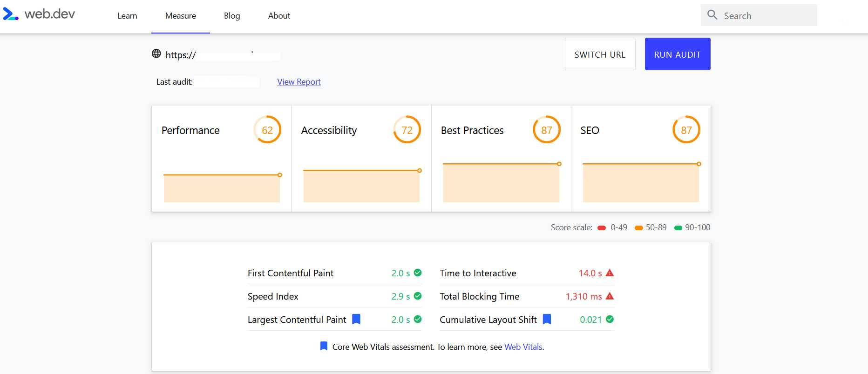Open the View Report link
The height and width of the screenshot is (374, 868).
click(299, 82)
